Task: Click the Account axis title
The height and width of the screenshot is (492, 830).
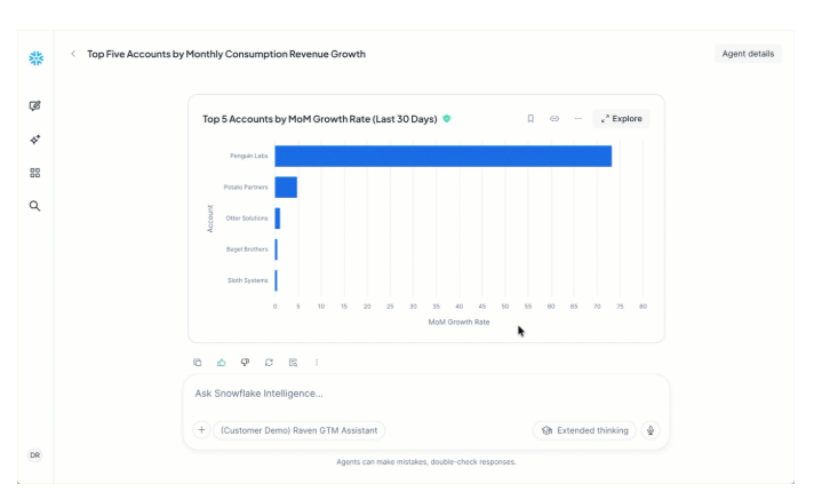Action: coord(210,218)
